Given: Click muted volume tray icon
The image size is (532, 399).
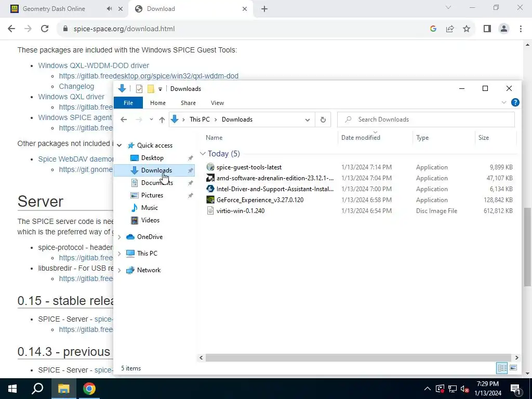Looking at the screenshot, I should click(x=465, y=389).
